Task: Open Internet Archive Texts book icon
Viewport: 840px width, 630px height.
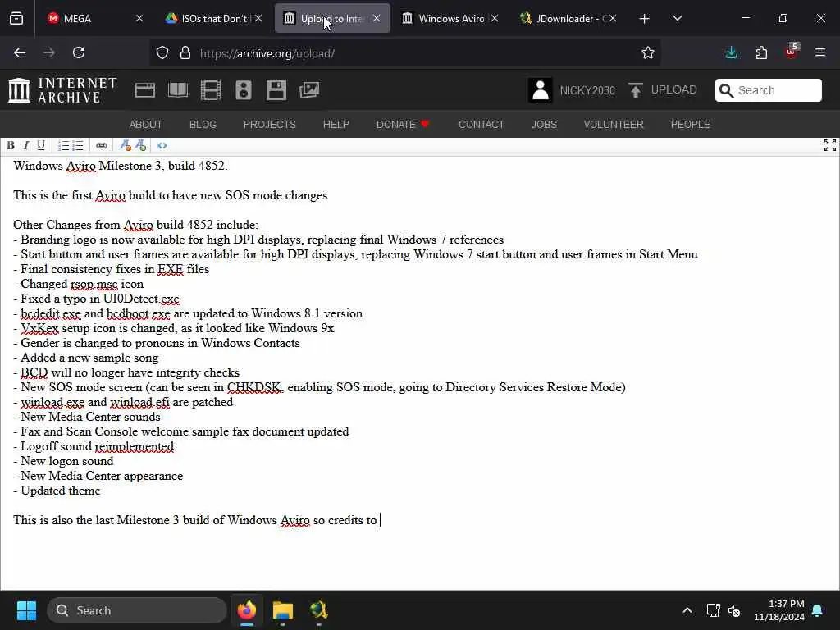Action: point(178,90)
